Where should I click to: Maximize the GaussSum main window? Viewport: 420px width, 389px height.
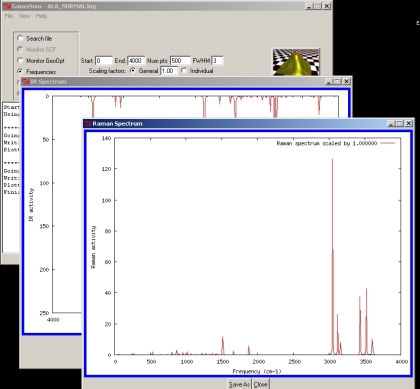click(x=318, y=6)
